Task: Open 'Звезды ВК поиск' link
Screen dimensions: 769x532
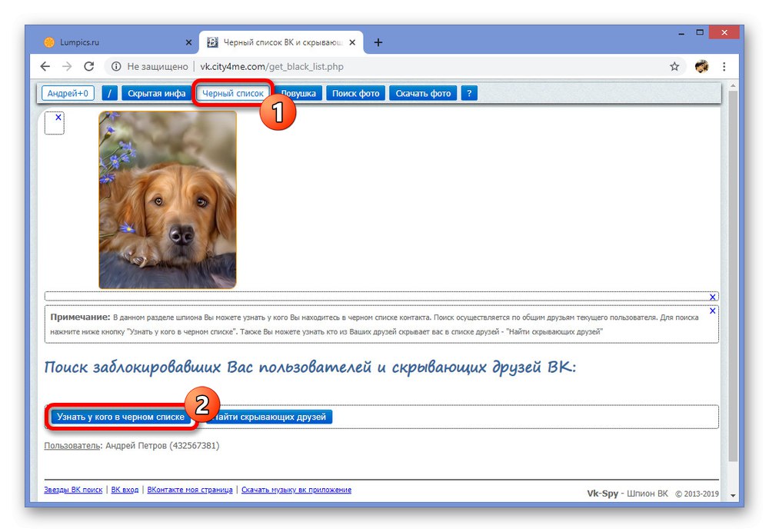Action: [x=73, y=490]
